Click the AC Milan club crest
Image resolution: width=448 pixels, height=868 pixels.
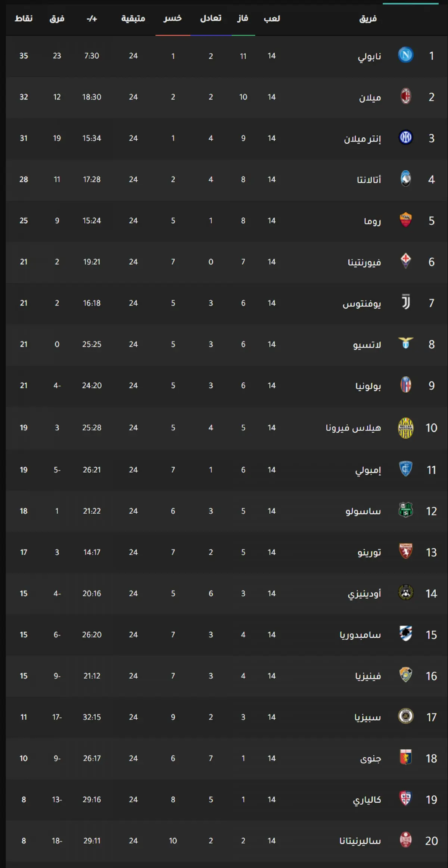point(405,96)
